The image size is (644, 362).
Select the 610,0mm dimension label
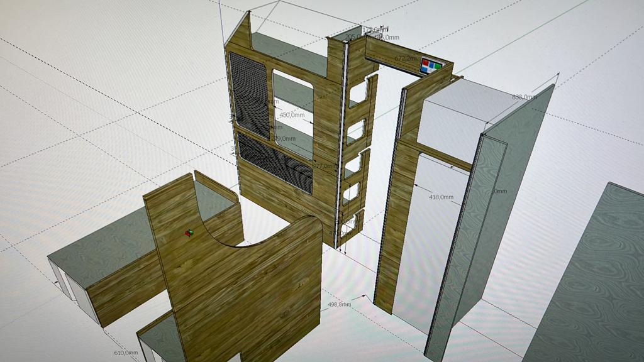125,353
